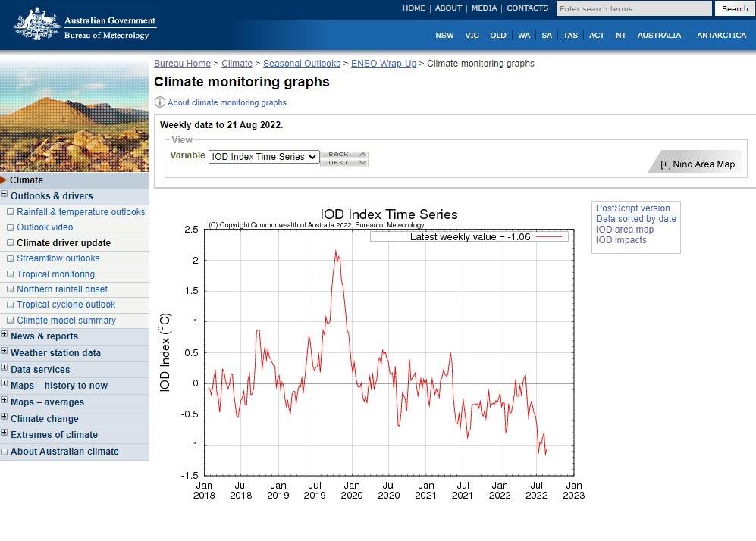Screen dimensions: 756x541
Task: Open the Data sorted by date link
Action: click(x=635, y=219)
